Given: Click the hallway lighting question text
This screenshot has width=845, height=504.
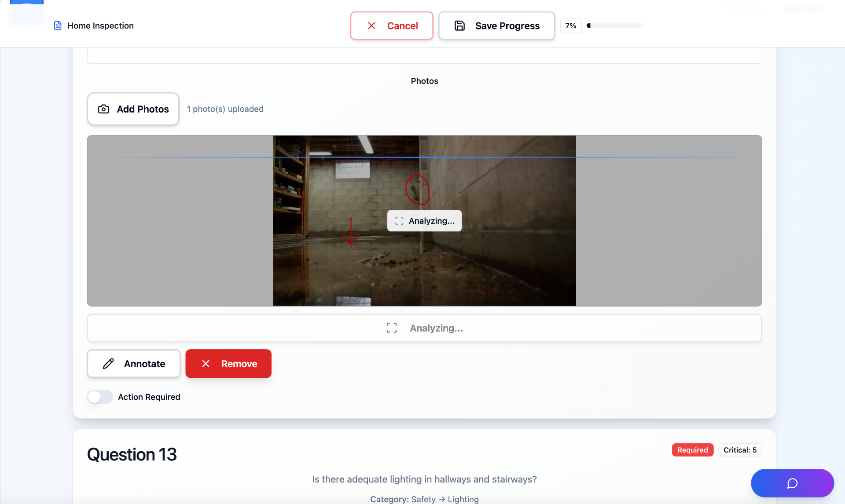Looking at the screenshot, I should [x=424, y=479].
